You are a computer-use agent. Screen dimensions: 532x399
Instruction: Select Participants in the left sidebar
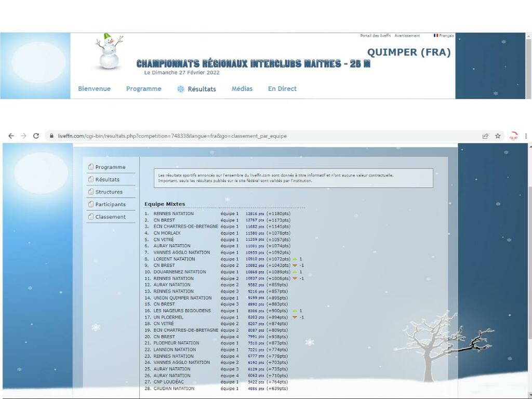pyautogui.click(x=110, y=205)
